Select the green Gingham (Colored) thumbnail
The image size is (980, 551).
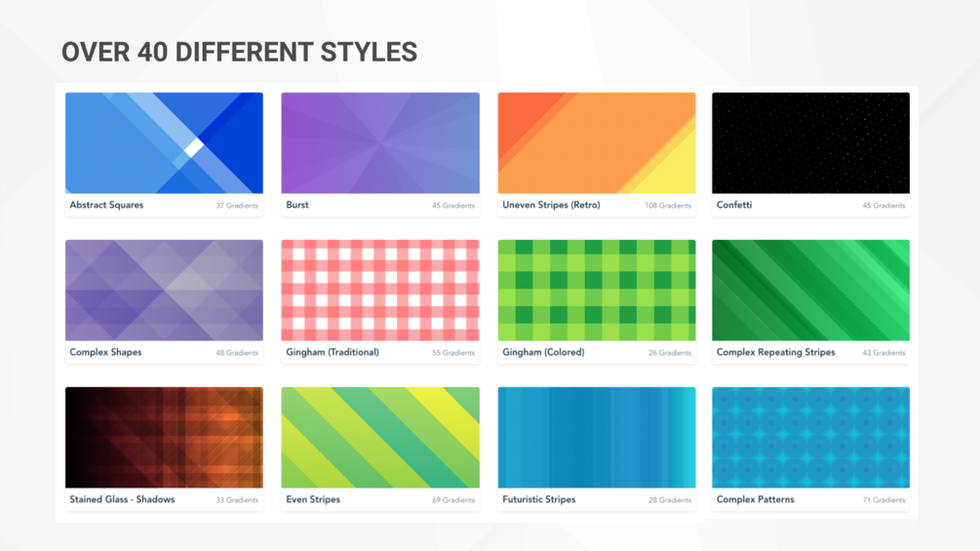point(596,291)
